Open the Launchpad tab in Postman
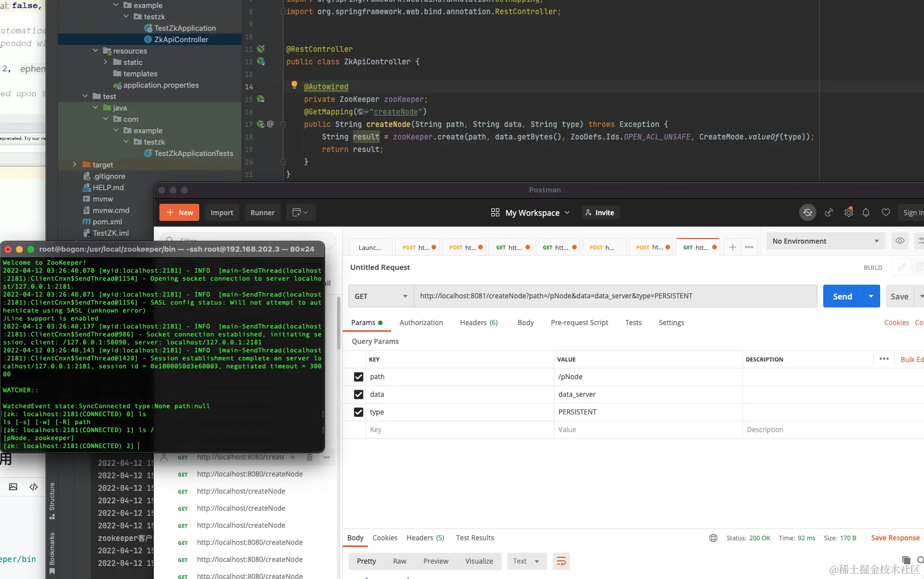Viewport: 924px width, 579px height. [x=370, y=247]
